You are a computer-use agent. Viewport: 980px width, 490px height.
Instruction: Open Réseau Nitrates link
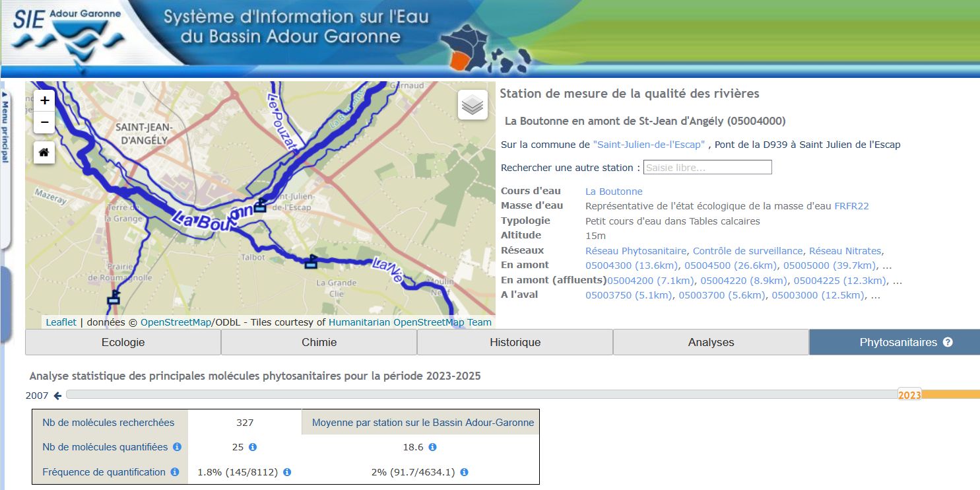pyautogui.click(x=845, y=251)
